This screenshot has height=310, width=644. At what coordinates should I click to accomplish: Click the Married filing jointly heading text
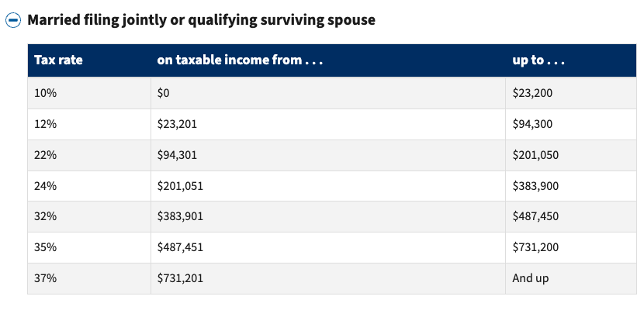201,20
